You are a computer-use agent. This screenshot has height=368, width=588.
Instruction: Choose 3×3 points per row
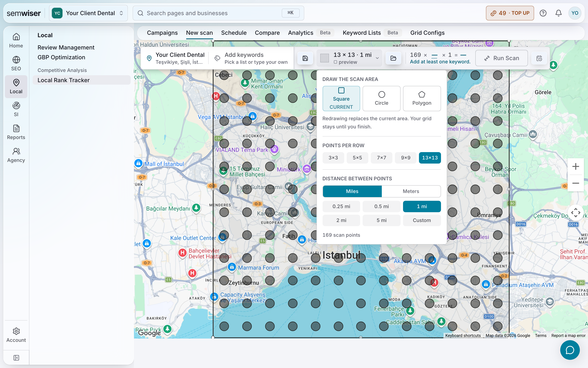click(333, 158)
